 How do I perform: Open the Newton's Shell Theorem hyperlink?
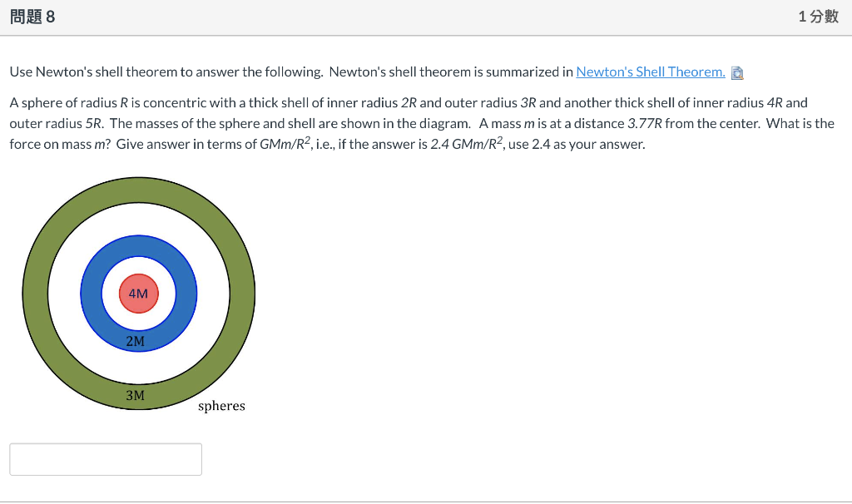pos(650,72)
